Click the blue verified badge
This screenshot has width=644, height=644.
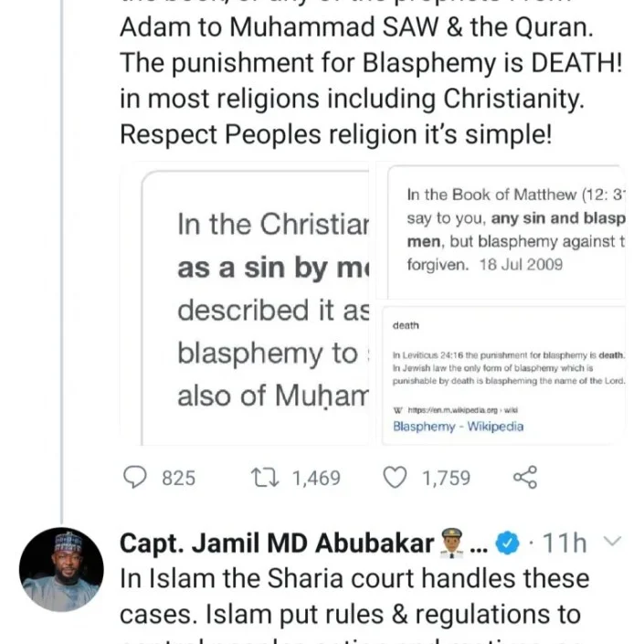[x=505, y=544]
